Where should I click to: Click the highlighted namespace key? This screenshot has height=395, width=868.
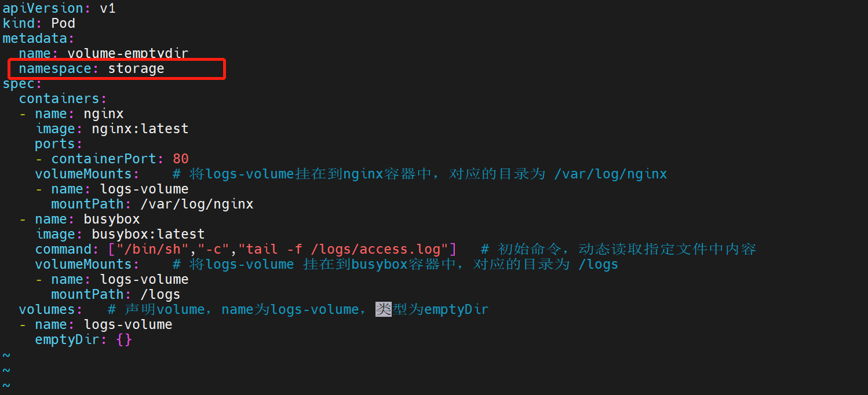coord(55,68)
